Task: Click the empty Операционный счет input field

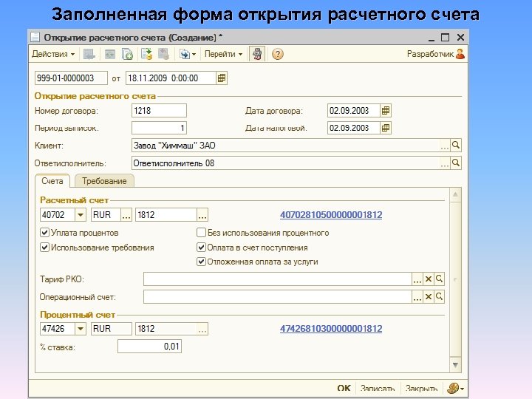Action: coord(278,297)
